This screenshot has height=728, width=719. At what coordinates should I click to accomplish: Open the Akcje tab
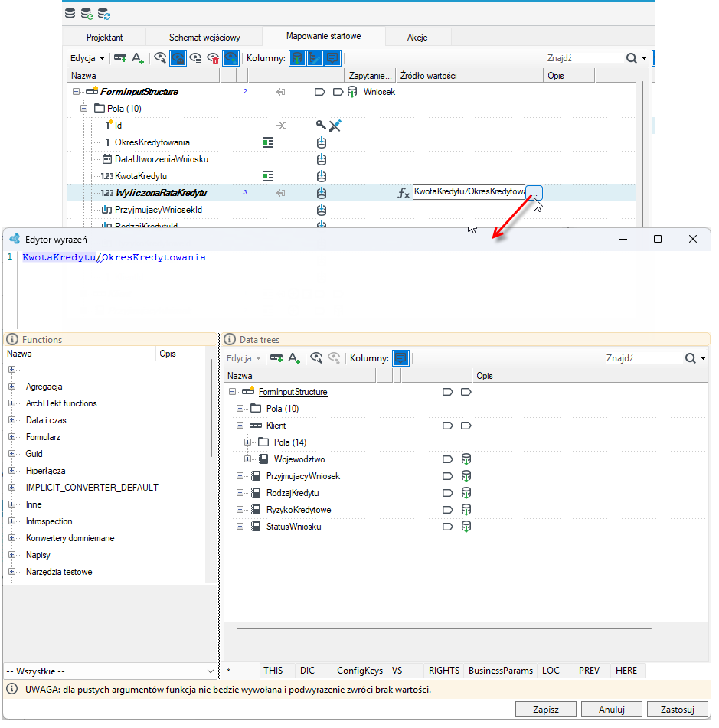coord(417,38)
